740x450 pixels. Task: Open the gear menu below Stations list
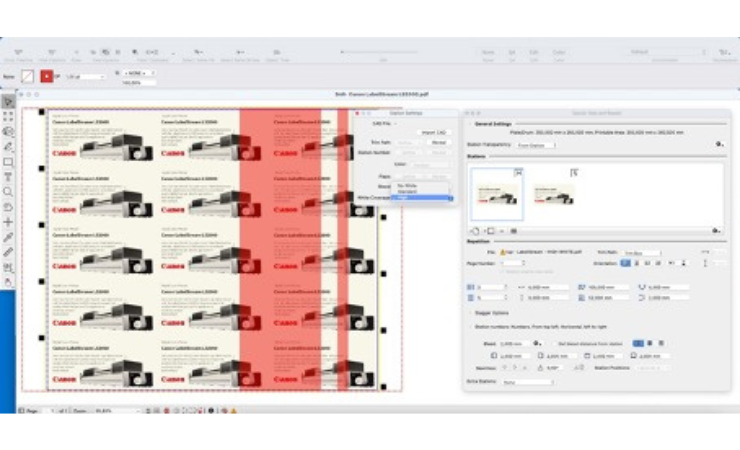click(716, 231)
